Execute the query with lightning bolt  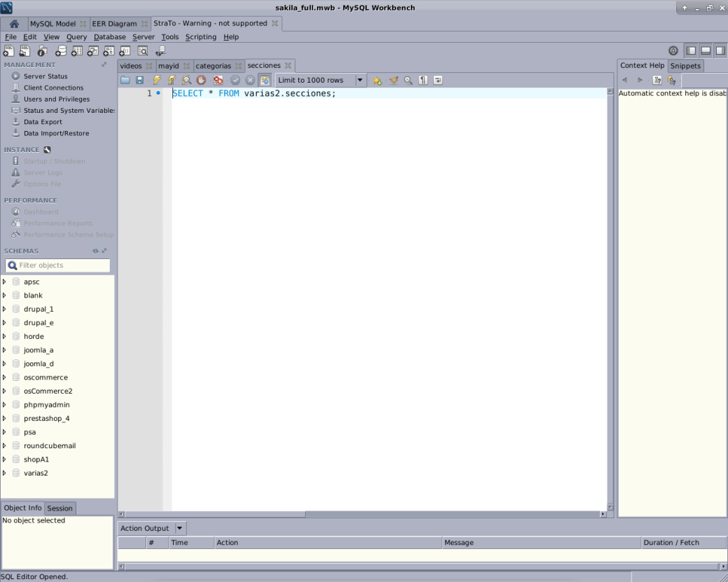[157, 81]
